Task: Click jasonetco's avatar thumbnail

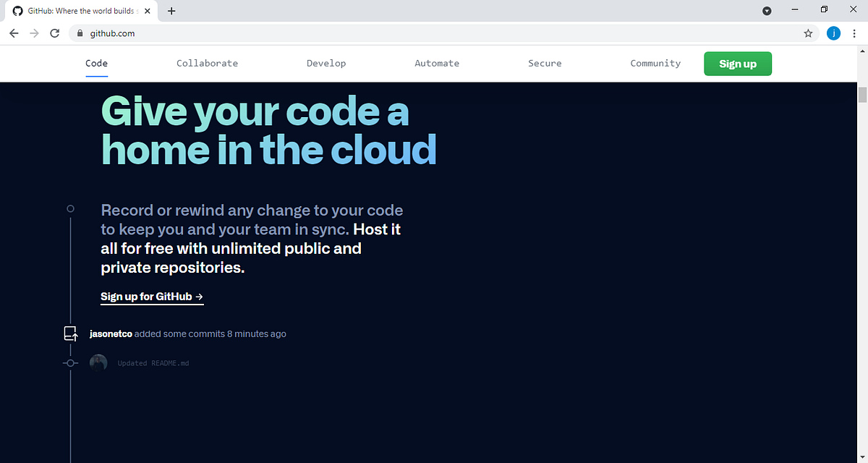Action: point(98,362)
